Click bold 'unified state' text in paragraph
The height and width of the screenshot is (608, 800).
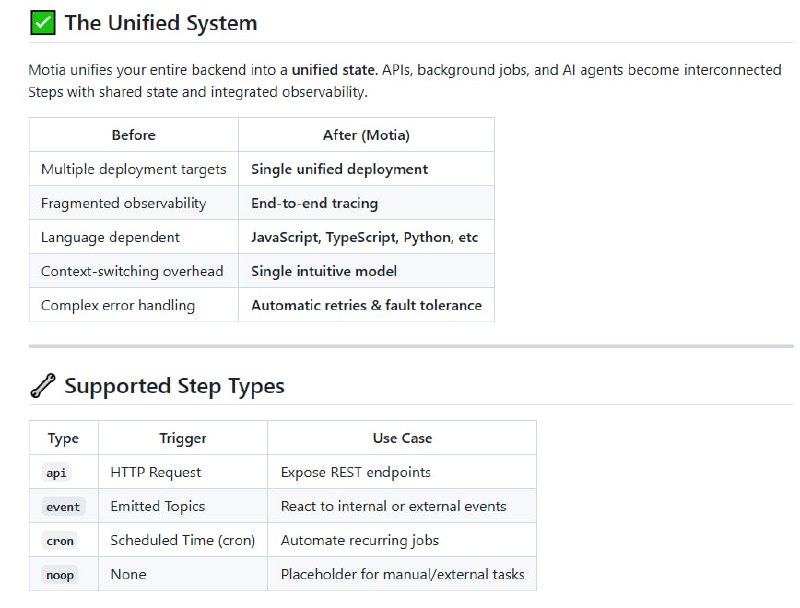pyautogui.click(x=334, y=71)
